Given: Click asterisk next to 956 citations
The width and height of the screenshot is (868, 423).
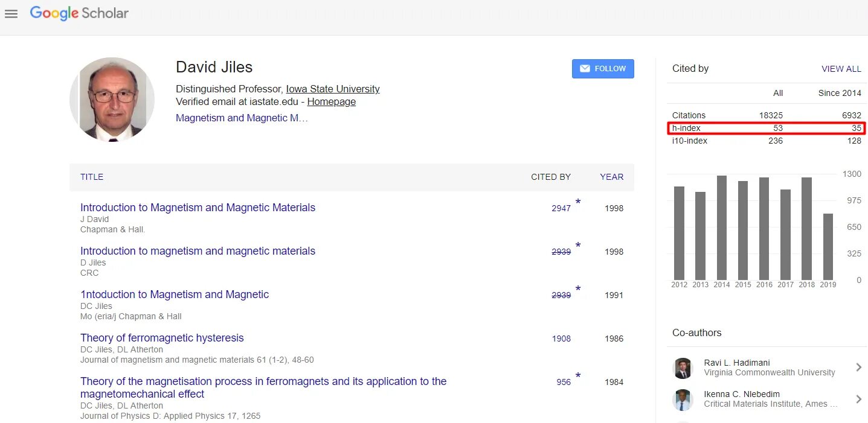Looking at the screenshot, I should pyautogui.click(x=578, y=376).
